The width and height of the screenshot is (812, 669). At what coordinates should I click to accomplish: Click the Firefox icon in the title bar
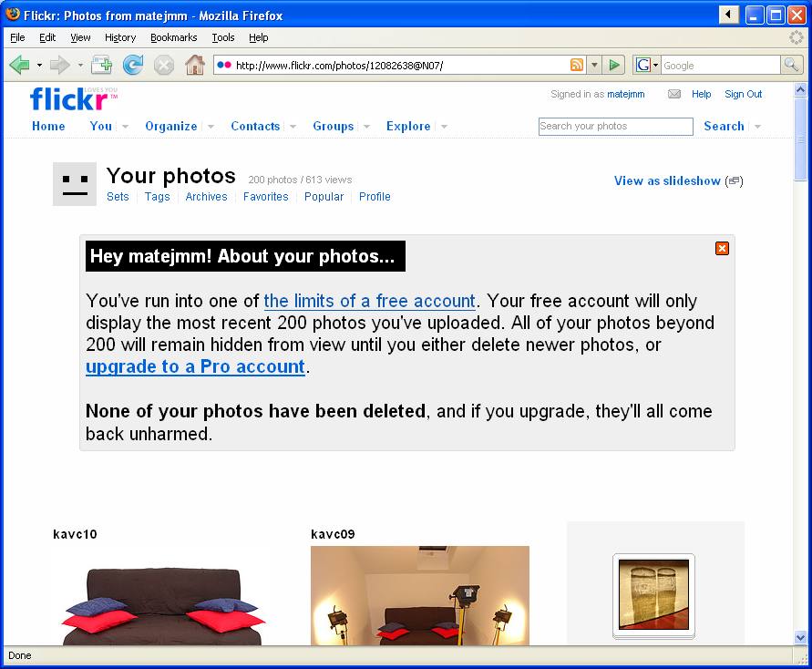13,15
